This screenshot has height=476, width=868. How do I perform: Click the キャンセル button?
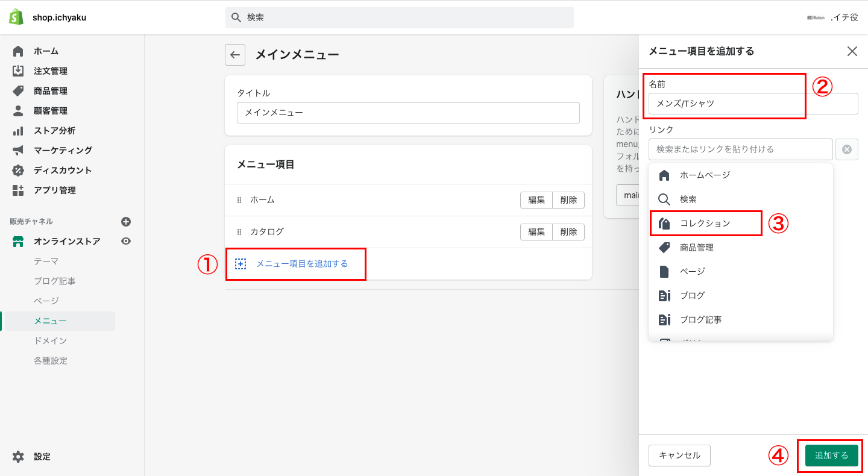point(679,456)
